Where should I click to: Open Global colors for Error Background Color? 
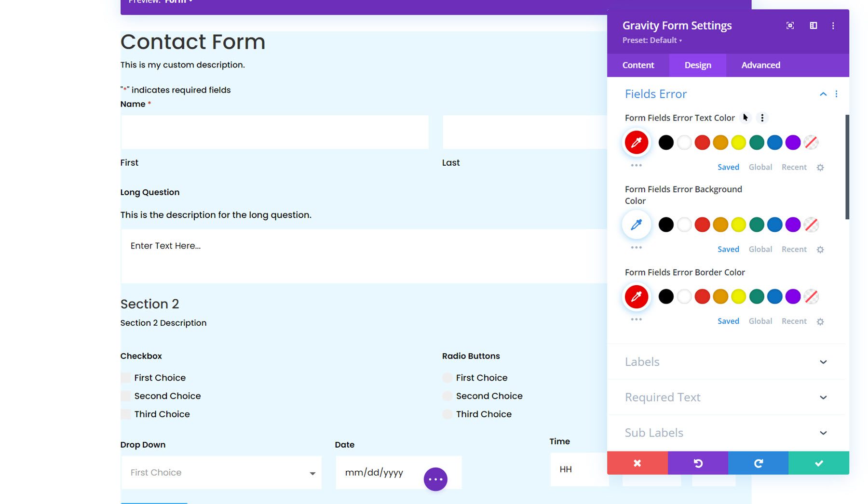pyautogui.click(x=760, y=249)
